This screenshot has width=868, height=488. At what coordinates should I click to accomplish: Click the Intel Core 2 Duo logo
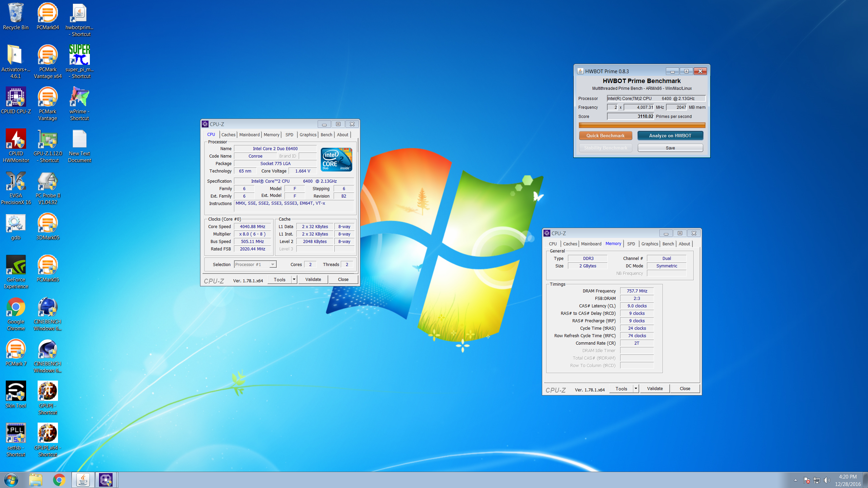(336, 159)
